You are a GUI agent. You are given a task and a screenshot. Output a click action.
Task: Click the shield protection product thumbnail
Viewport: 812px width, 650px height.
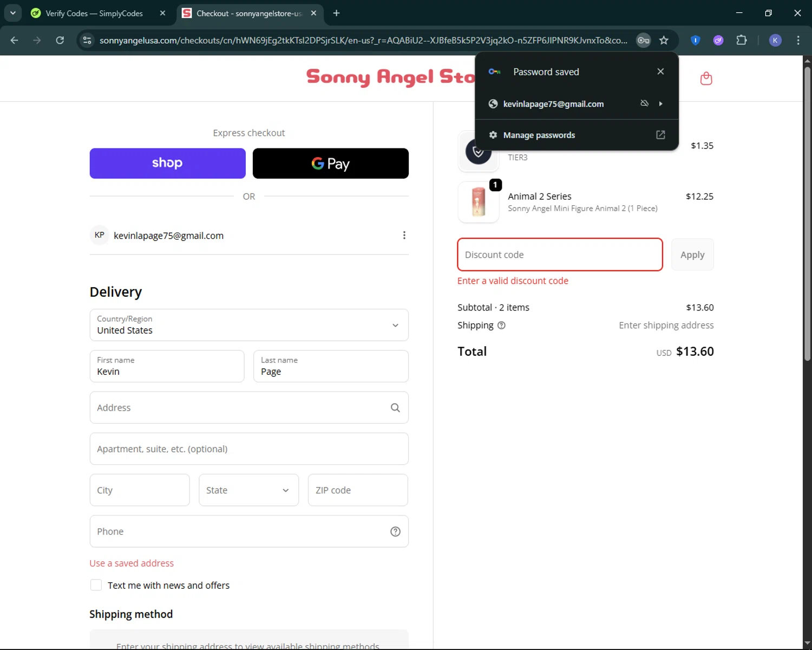(x=479, y=151)
